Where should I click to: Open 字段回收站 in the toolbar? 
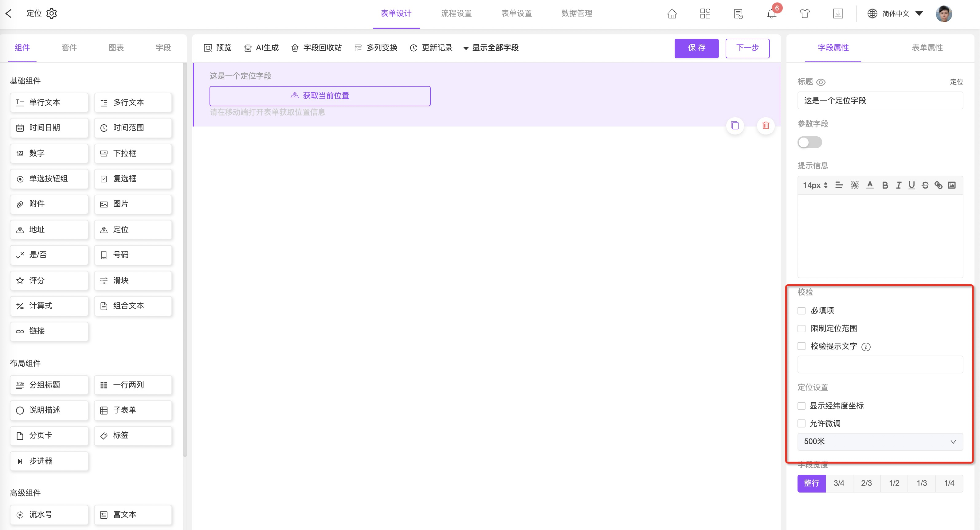pyautogui.click(x=316, y=48)
